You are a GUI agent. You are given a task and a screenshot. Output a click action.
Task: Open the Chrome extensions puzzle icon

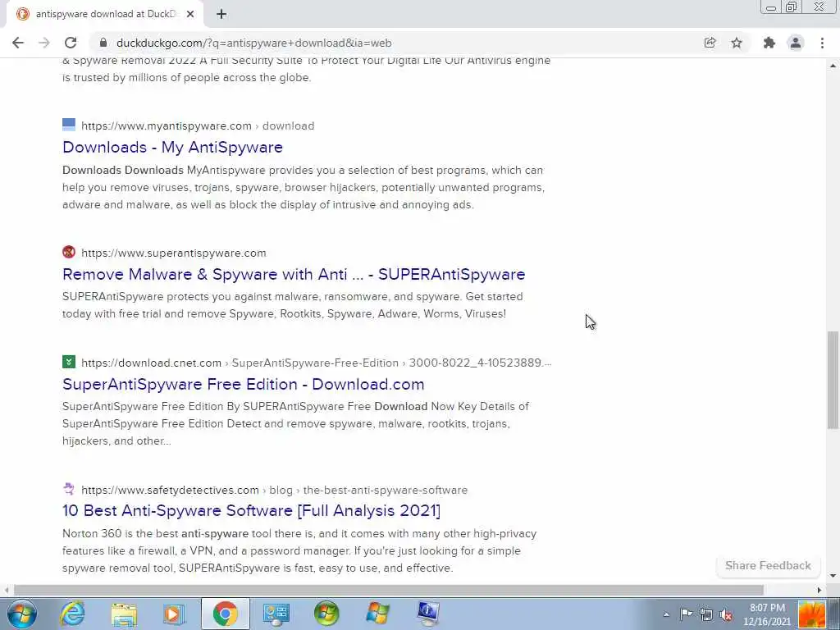pyautogui.click(x=769, y=43)
